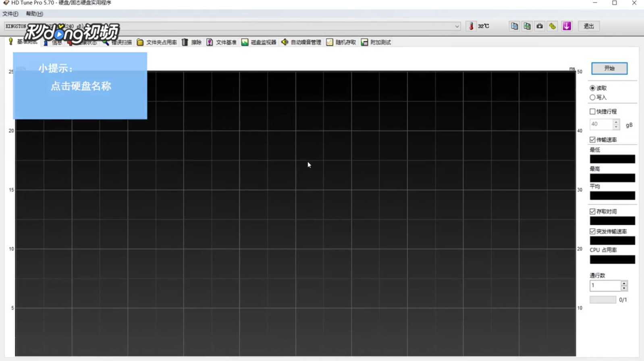Viewport: 644px width, 361px height.
Task: Maximize the HD Tune Pro window
Action: point(615,3)
